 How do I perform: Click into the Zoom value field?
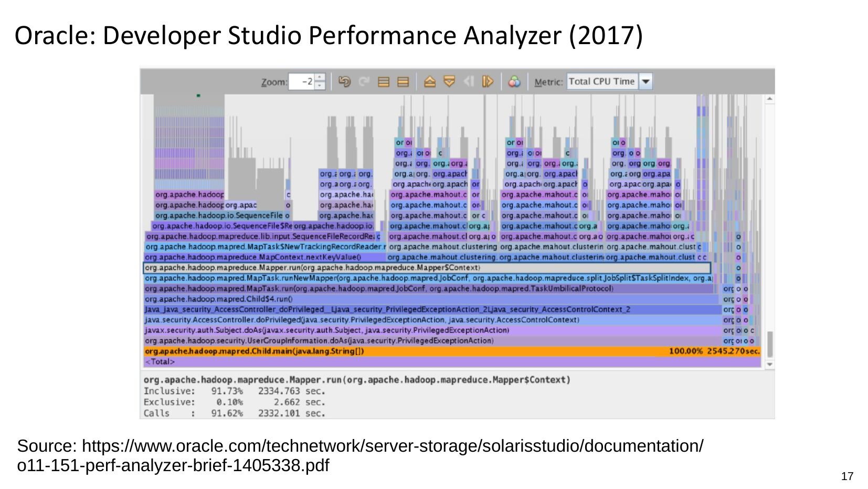click(x=301, y=82)
